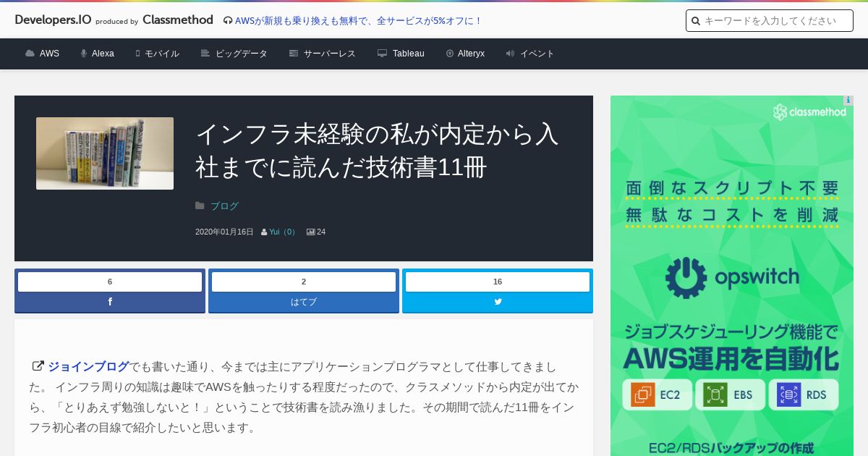Click the lines icon next to ビッグデータ
Image resolution: width=868 pixels, height=456 pixels.
click(205, 54)
